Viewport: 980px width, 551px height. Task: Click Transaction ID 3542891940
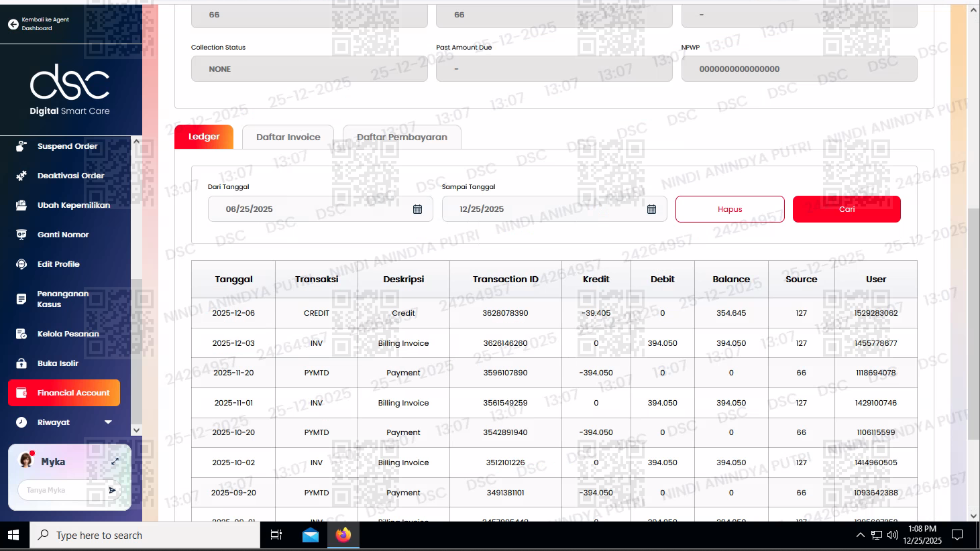coord(505,432)
